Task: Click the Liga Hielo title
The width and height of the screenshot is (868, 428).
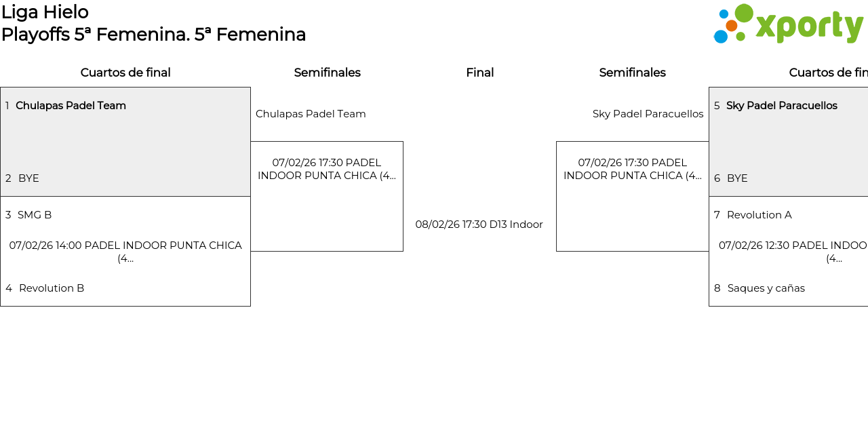Action: click(x=45, y=12)
